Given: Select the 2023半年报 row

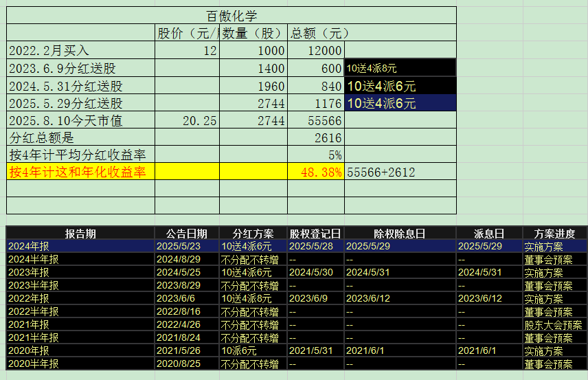Looking at the screenshot, I should [297, 285].
